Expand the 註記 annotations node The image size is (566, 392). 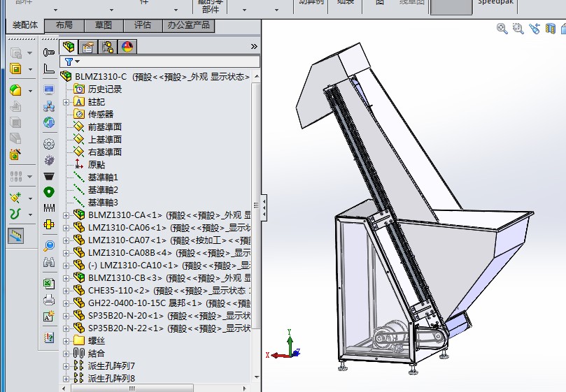(x=66, y=102)
